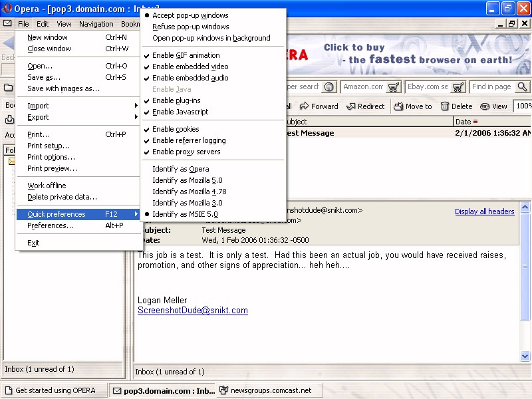Open the 100% zoom dropdown

click(x=523, y=106)
